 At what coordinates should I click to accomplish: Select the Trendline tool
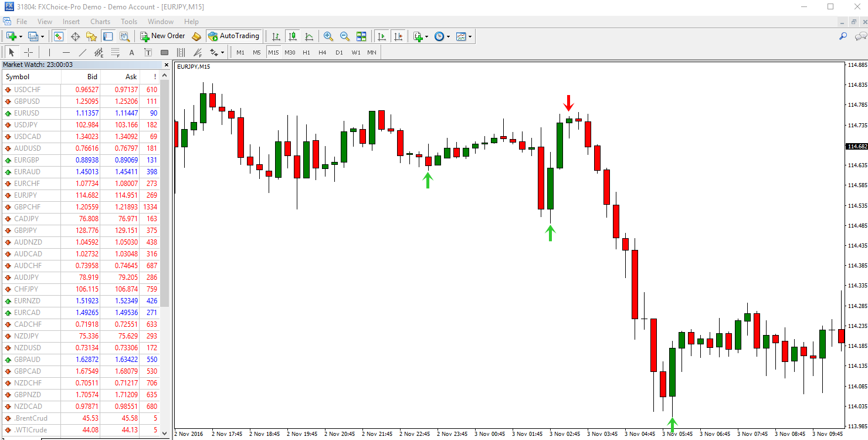pos(82,52)
